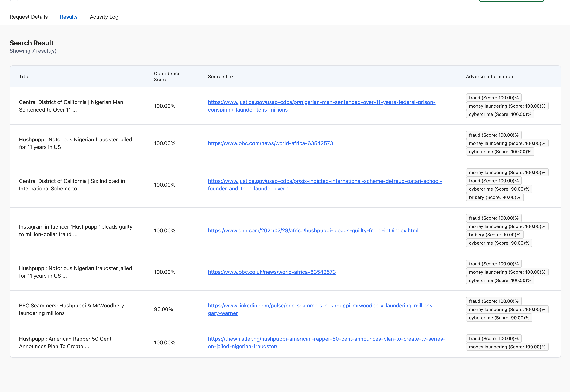Click the Adverse Information column header
Screen dimensions: 570x392
[489, 76]
